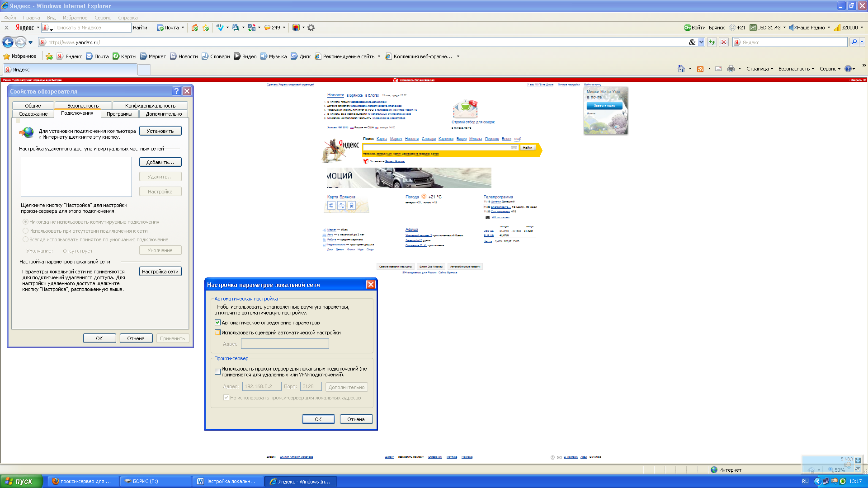Expand the Почта dropdown arrow

[183, 28]
